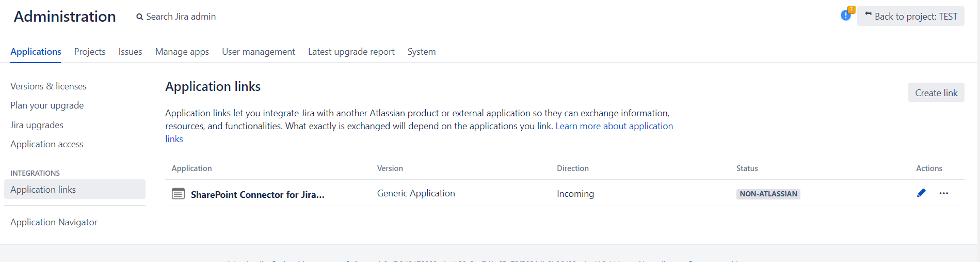
Task: Focus the Search Jira admin field
Action: [x=181, y=17]
